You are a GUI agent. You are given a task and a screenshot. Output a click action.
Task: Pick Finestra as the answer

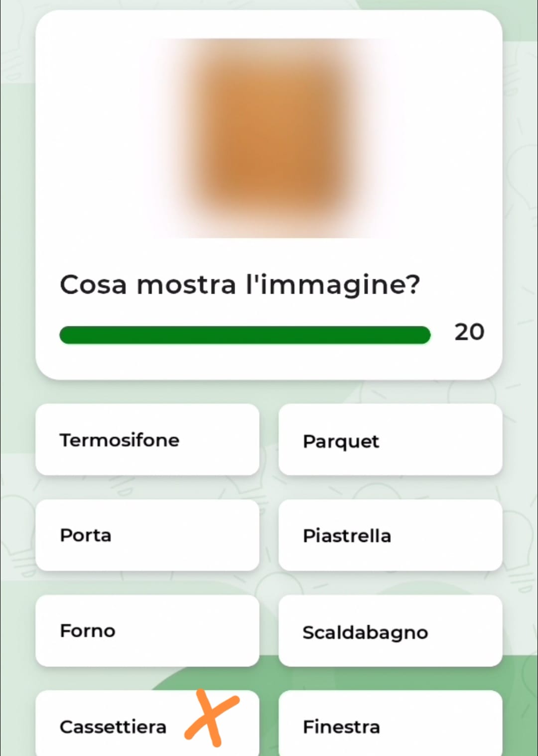pos(390,726)
